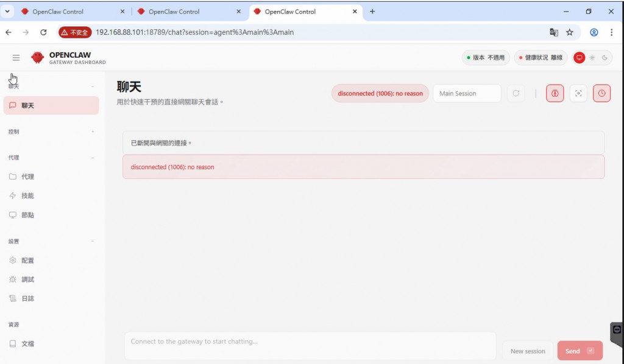624x364 pixels.
Task: Focus the chat message input field
Action: (310, 346)
